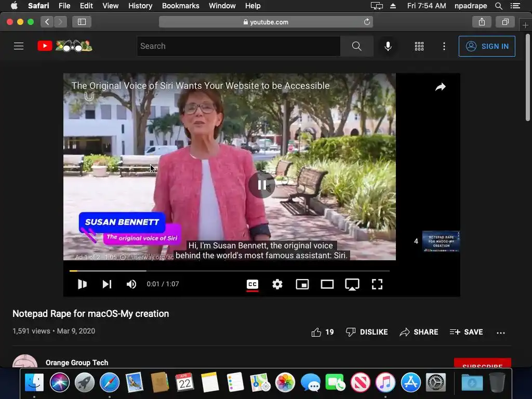Open the History menu
The height and width of the screenshot is (399, 532).
[x=140, y=6]
